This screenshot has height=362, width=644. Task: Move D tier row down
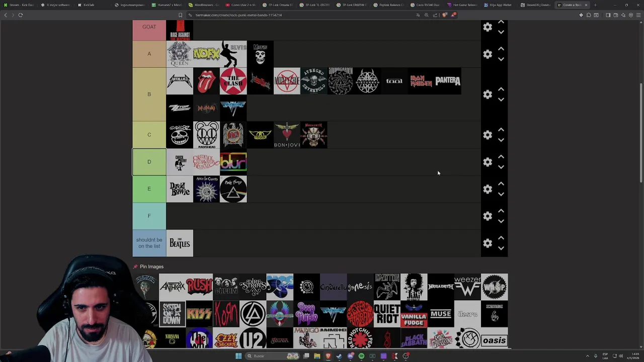tap(501, 167)
